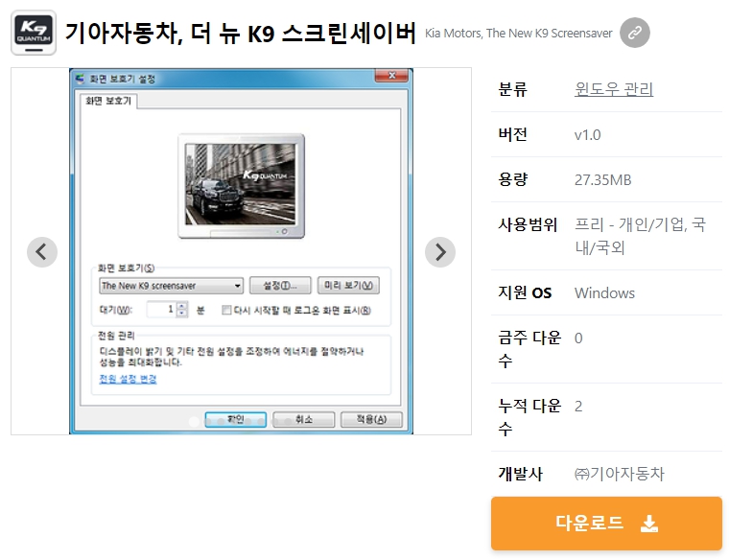Copy the page link with chain icon
The width and height of the screenshot is (729, 560).
pos(635,33)
